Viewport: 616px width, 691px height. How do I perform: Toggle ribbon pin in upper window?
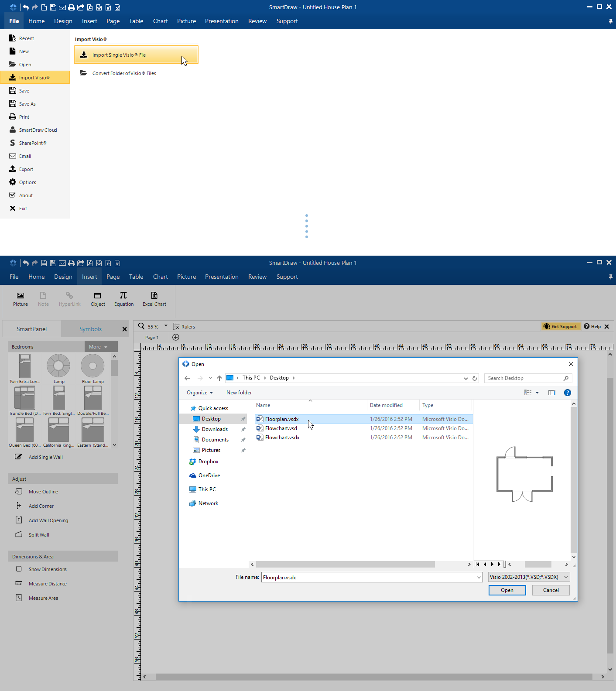pos(611,21)
